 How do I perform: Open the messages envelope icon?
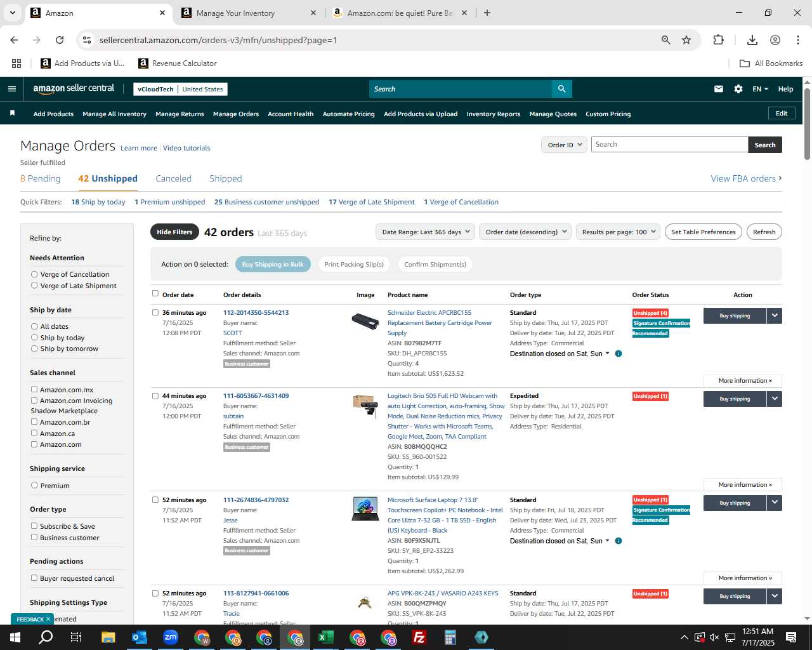pos(718,89)
